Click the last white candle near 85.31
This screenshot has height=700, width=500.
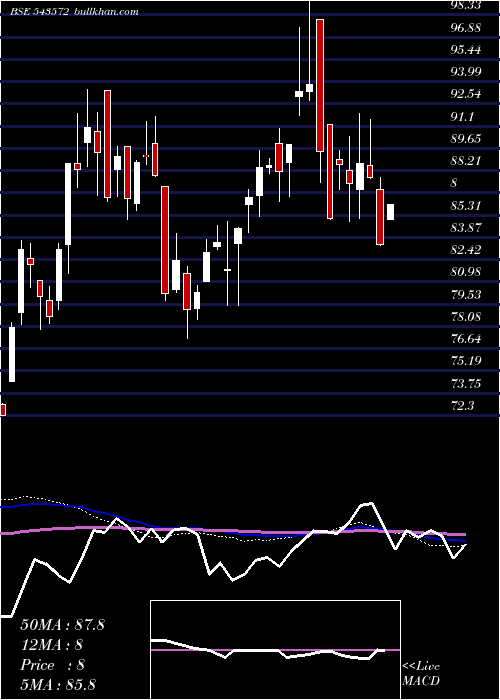pos(391,212)
